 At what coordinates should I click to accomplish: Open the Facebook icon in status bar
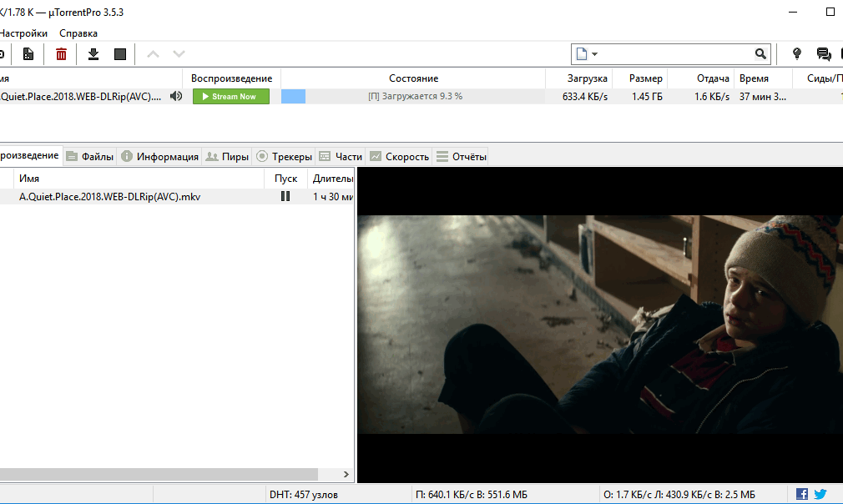[x=801, y=494]
